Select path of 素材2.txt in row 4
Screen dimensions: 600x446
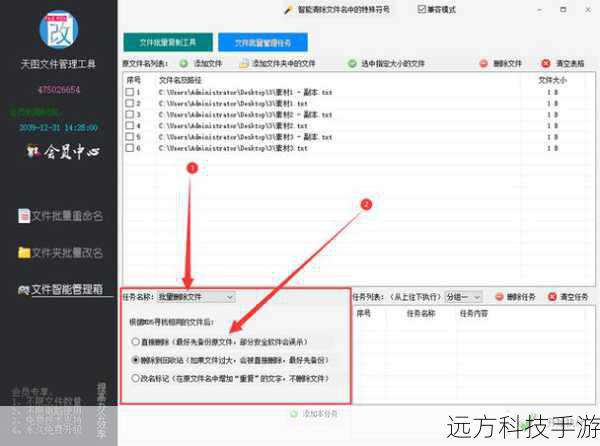pyautogui.click(x=233, y=126)
